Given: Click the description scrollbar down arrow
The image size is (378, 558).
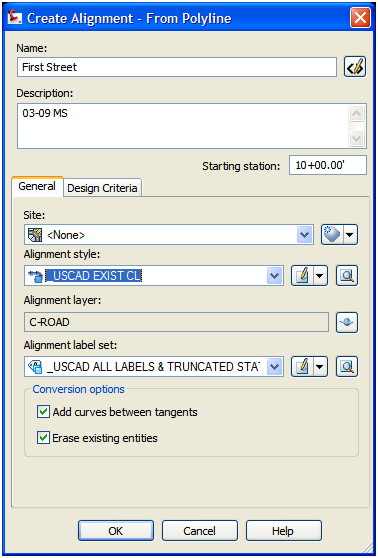Looking at the screenshot, I should (x=357, y=137).
